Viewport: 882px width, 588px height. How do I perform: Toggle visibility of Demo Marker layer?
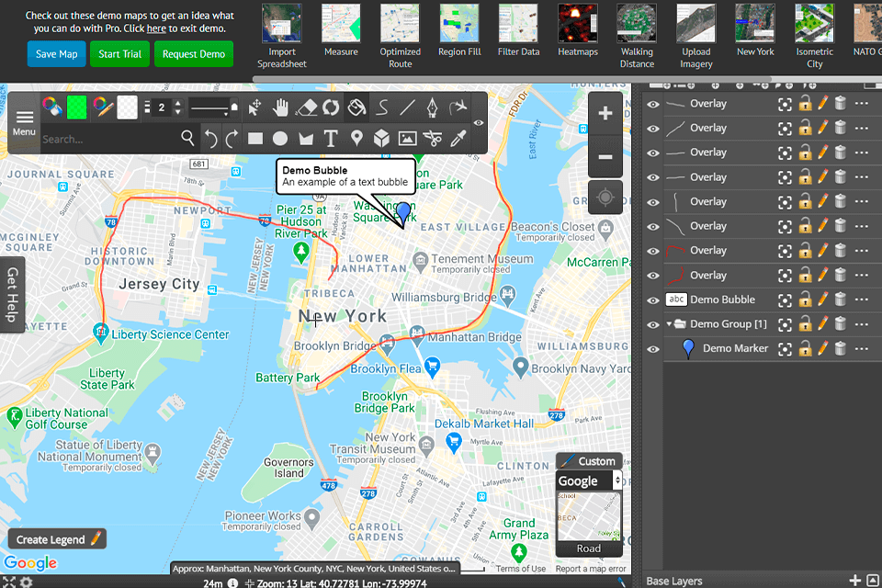pyautogui.click(x=652, y=349)
